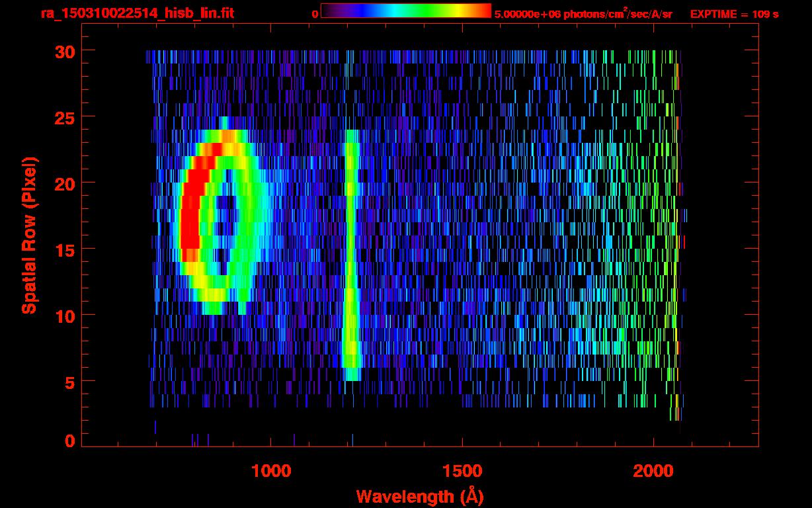Click the rainbow color scale bar
Image resolution: width=812 pixels, height=508 pixels.
pos(406,11)
